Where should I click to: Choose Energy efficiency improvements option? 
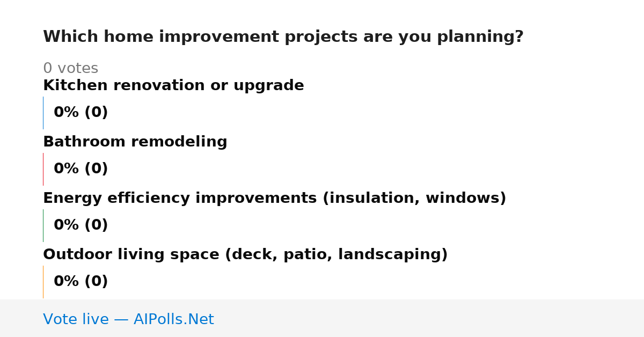pyautogui.click(x=275, y=199)
